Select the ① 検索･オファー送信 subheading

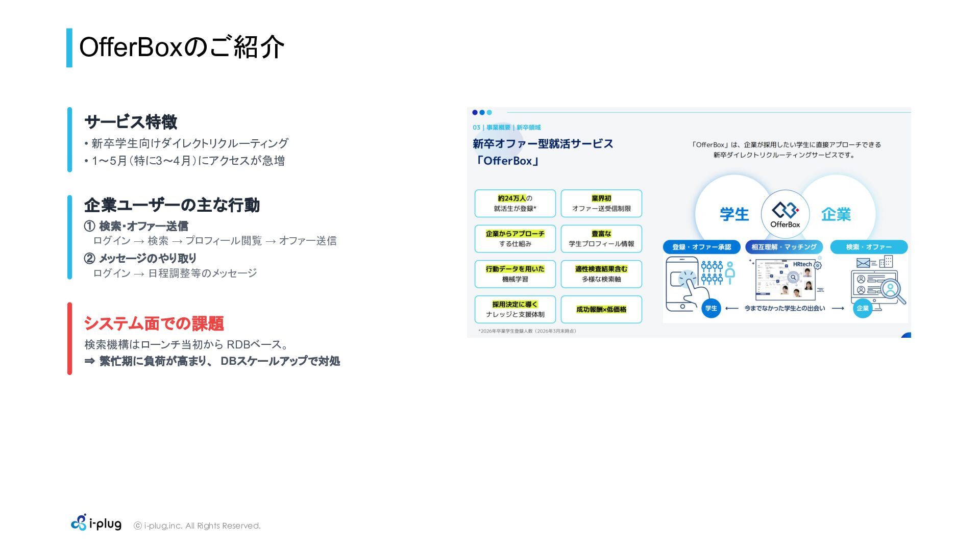click(136, 226)
